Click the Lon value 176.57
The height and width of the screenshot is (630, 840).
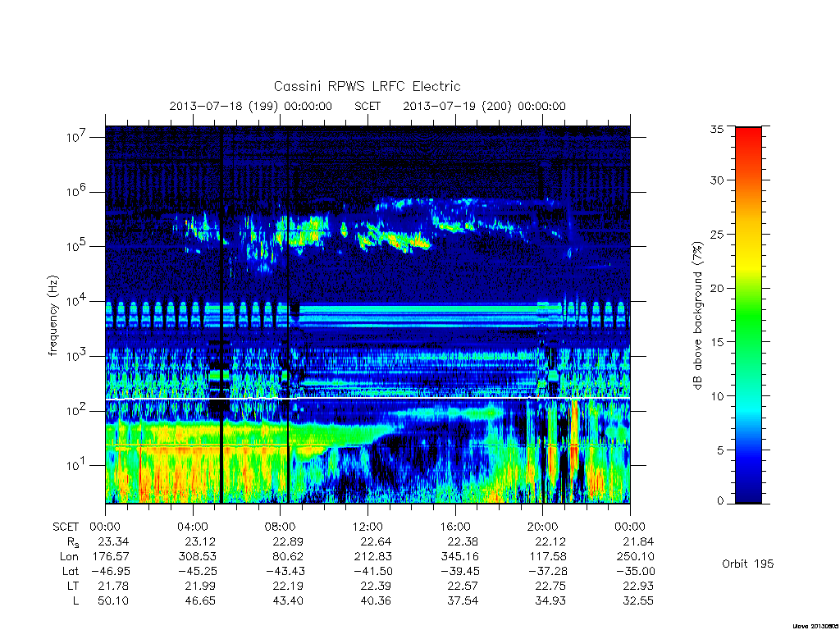[x=111, y=556]
